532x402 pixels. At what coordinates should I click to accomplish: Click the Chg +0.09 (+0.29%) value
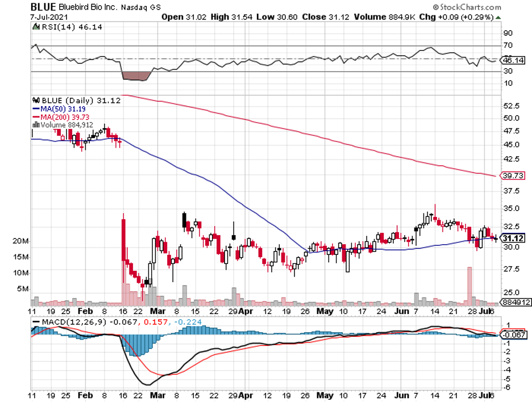click(x=456, y=17)
